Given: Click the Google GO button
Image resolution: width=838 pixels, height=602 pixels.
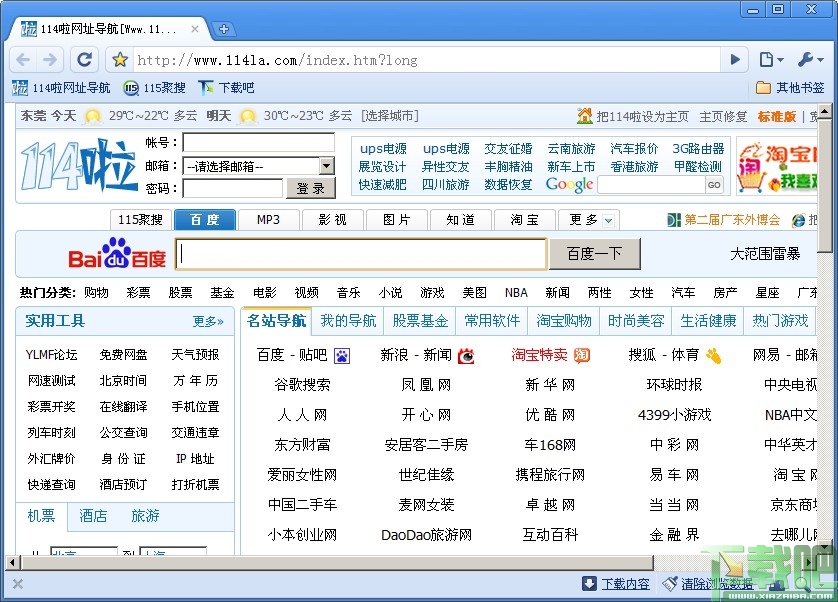Looking at the screenshot, I should click(714, 185).
